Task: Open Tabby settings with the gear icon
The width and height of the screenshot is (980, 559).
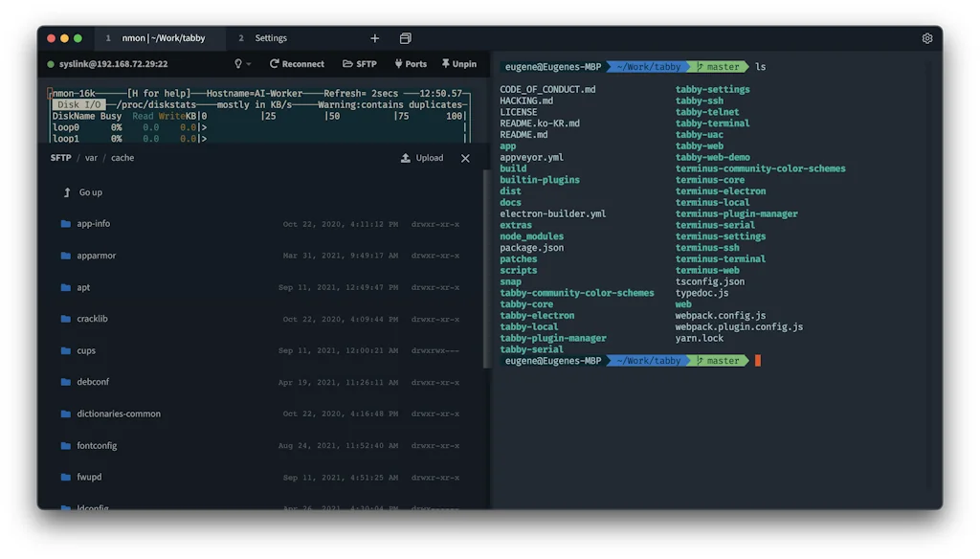Action: [x=926, y=37]
